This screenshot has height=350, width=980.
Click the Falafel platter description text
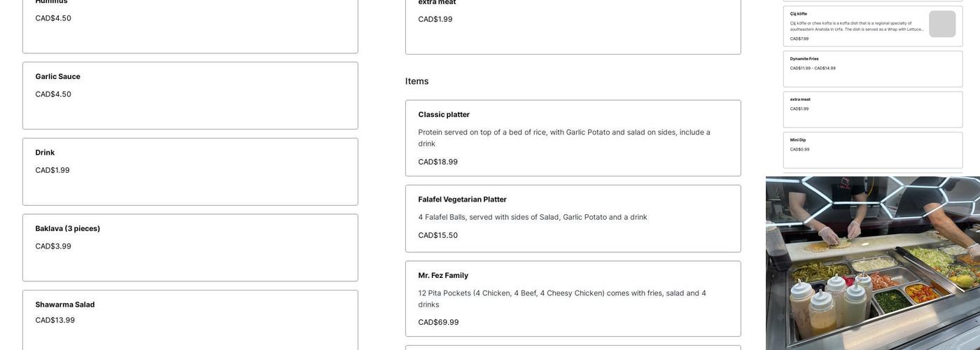(x=533, y=217)
